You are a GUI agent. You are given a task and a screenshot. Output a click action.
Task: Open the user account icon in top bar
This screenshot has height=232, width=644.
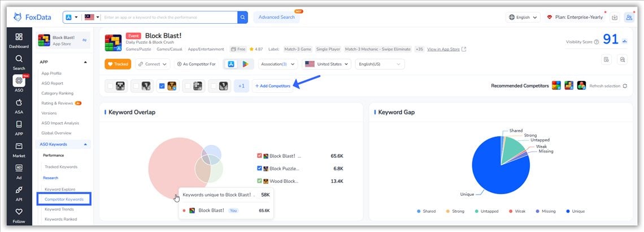point(629,18)
